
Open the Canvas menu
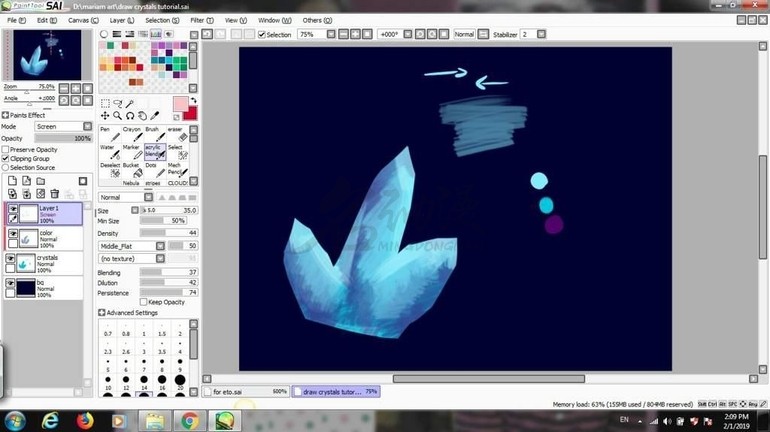point(83,20)
